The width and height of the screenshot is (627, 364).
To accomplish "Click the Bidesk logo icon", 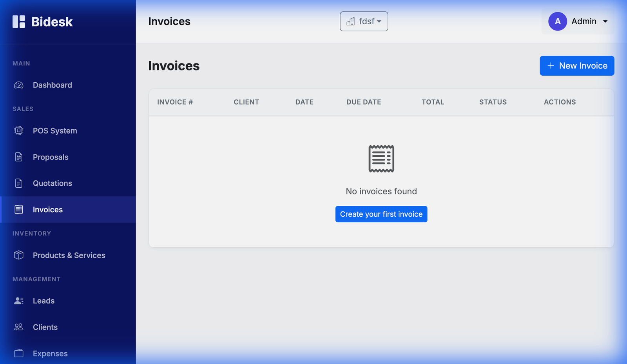I will pos(18,22).
